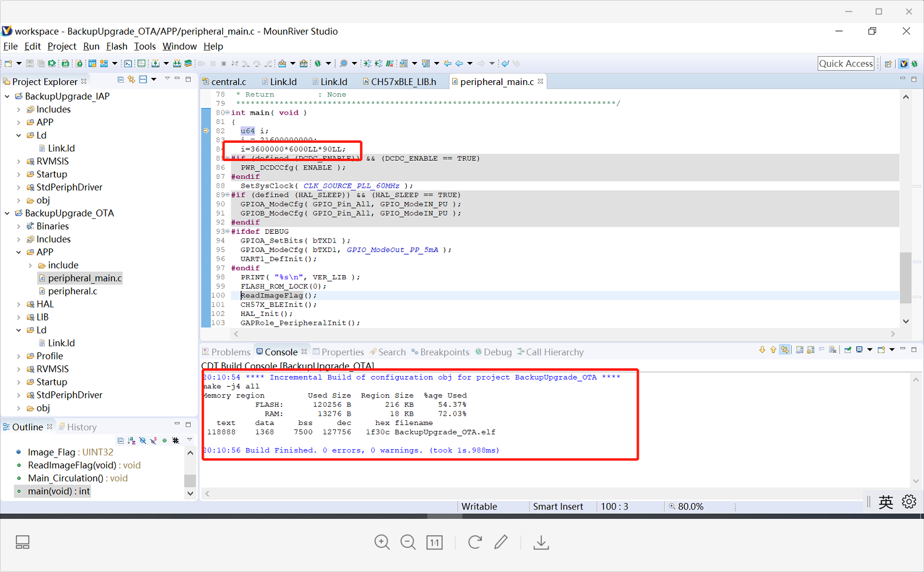Click the IME 英 language indicator
This screenshot has width=924, height=572.
point(886,502)
